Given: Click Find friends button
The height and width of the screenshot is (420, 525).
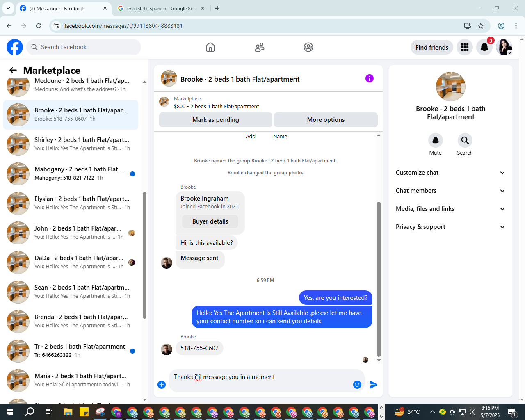Looking at the screenshot, I should point(432,47).
